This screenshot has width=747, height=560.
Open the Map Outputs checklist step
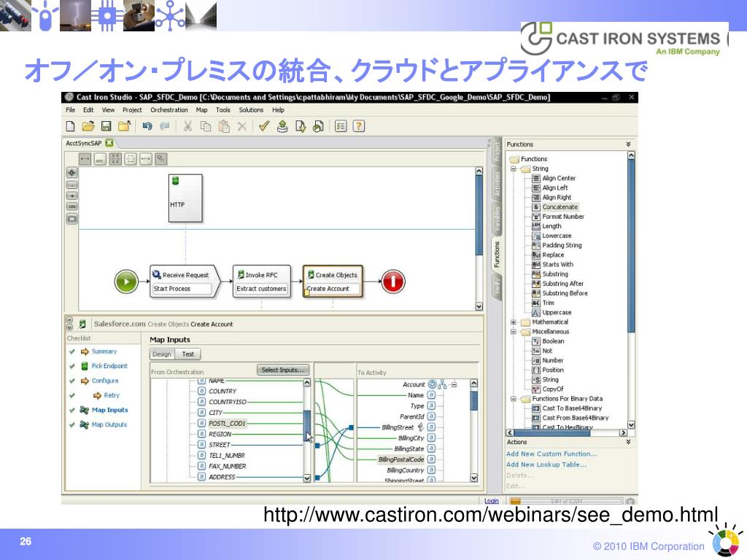[109, 424]
